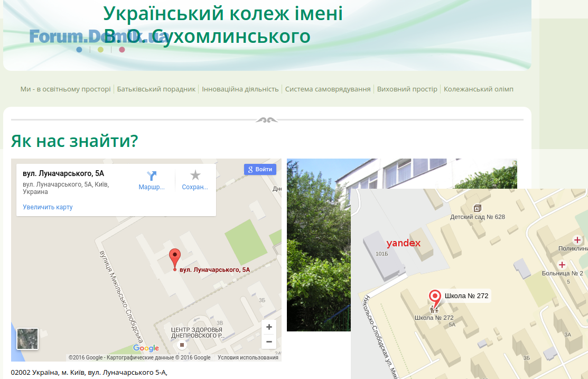This screenshot has height=379, width=588.
Task: Zoom in with the plus map button
Action: (269, 327)
